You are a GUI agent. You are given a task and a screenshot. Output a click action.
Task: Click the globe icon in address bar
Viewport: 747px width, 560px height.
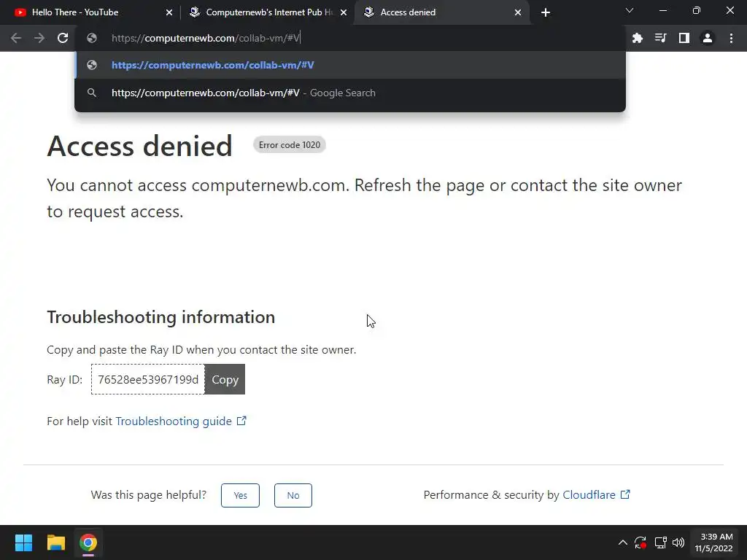[x=92, y=38]
